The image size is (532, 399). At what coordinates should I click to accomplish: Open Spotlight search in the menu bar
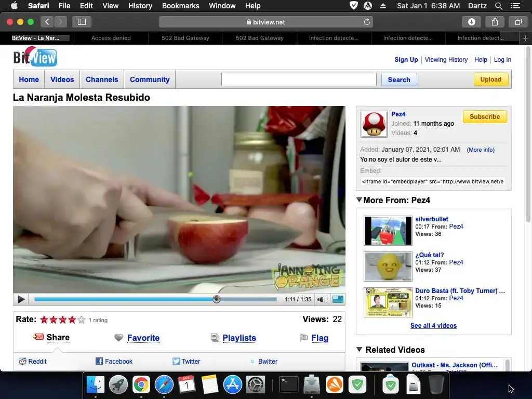498,6
